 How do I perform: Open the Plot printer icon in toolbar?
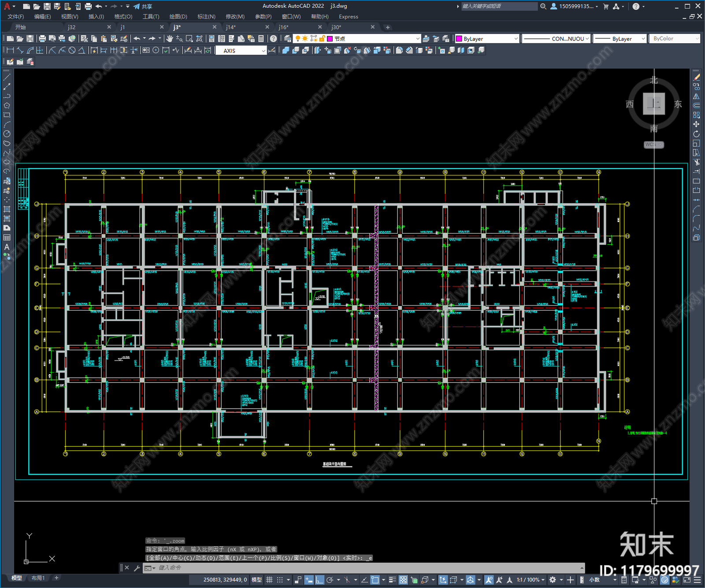tap(42, 39)
